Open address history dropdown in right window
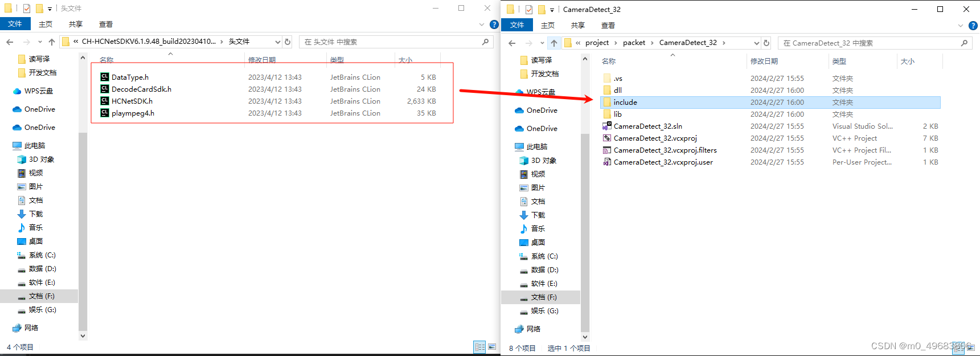 pyautogui.click(x=757, y=43)
